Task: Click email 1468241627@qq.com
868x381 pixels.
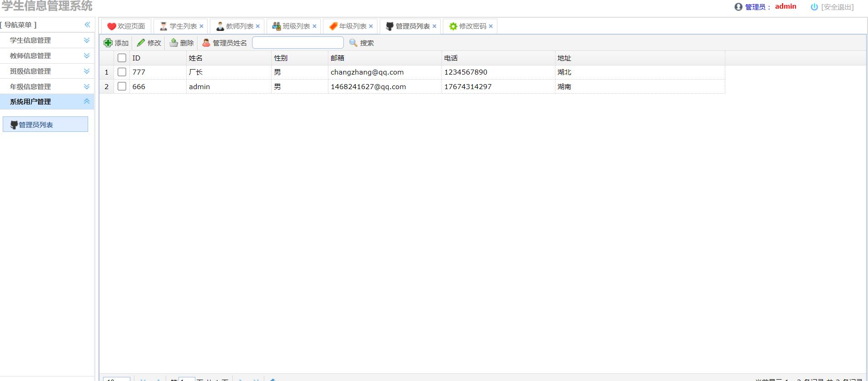Action: pyautogui.click(x=368, y=87)
